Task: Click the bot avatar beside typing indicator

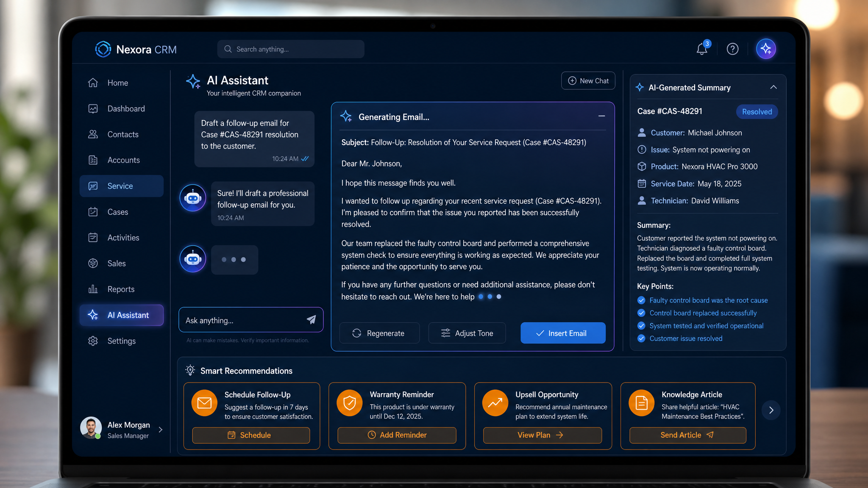Action: click(x=193, y=259)
